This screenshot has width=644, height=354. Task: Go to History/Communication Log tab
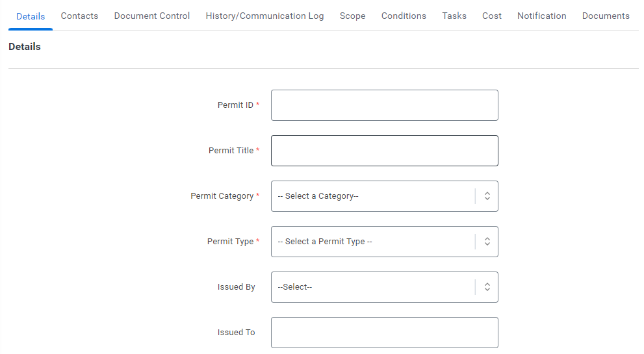click(x=264, y=16)
